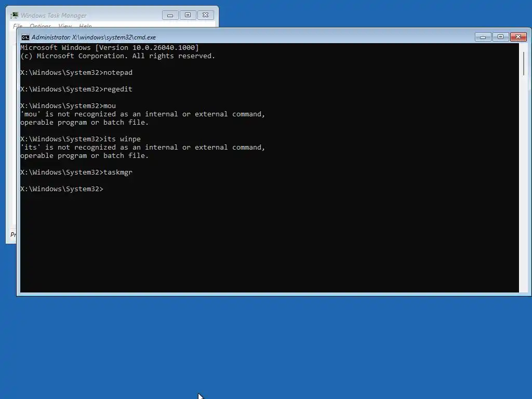Open the View menu in Task Manager

tap(65, 26)
